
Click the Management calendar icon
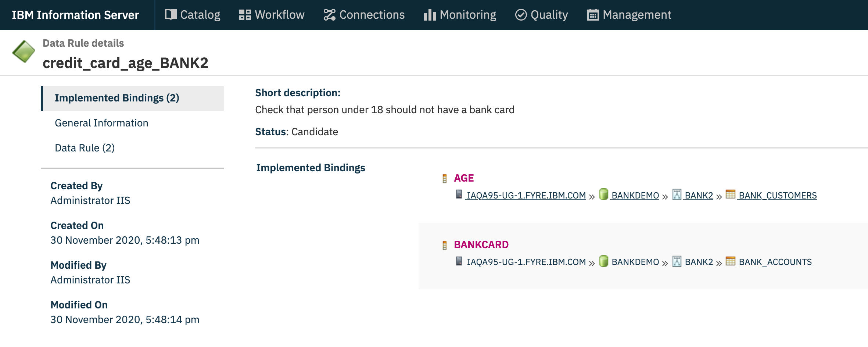(593, 15)
